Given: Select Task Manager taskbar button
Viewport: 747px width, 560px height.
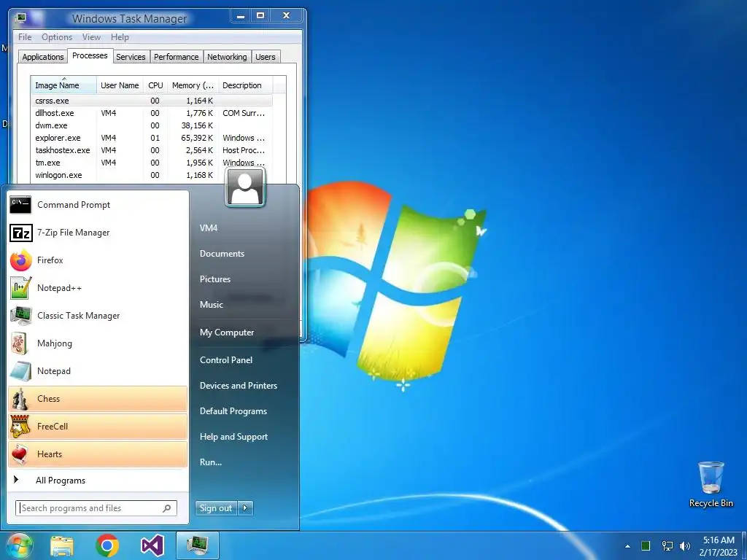Looking at the screenshot, I should (197, 545).
